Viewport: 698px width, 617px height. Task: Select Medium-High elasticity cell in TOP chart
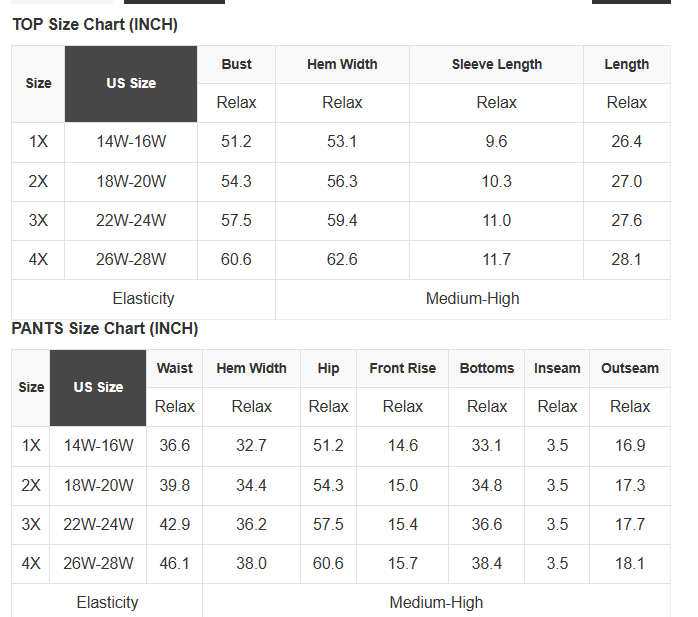click(473, 299)
